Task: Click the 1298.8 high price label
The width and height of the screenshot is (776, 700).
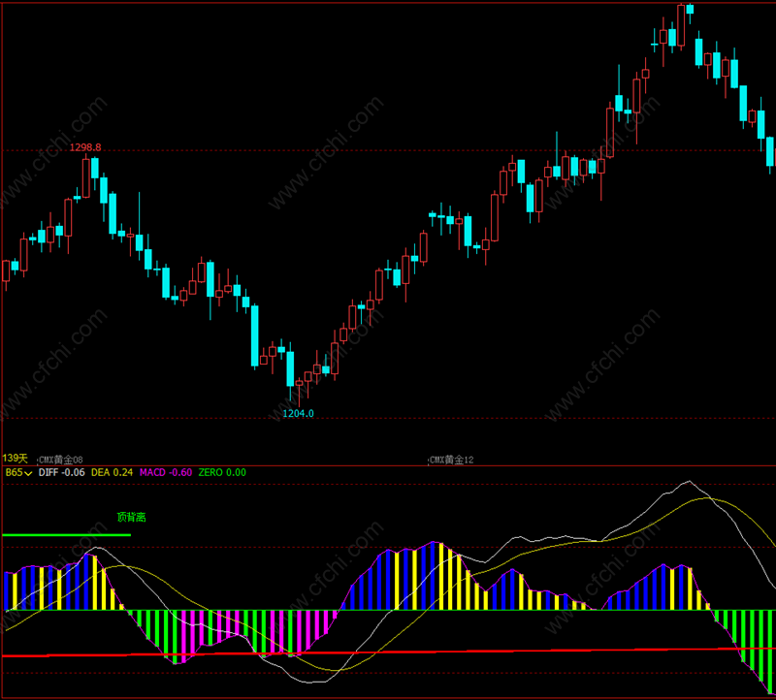Action: [85, 147]
